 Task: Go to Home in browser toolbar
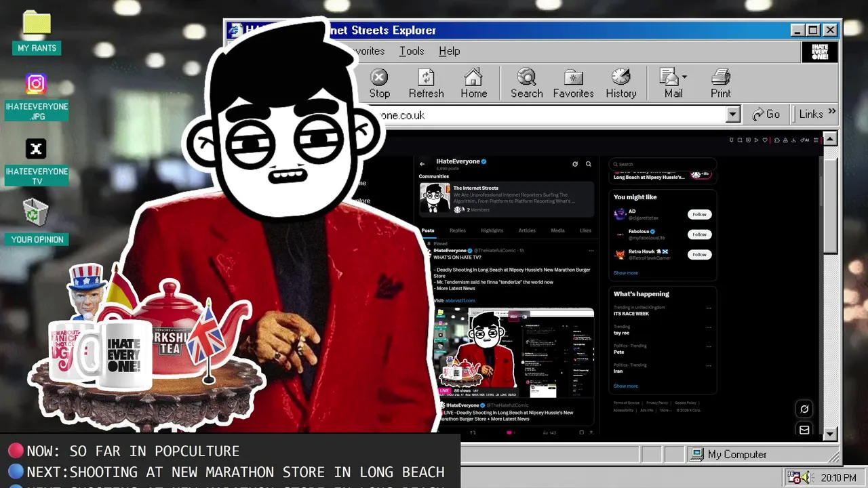coord(473,84)
